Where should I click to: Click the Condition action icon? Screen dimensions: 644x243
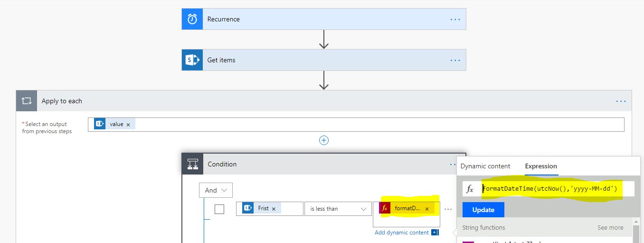[x=192, y=164]
